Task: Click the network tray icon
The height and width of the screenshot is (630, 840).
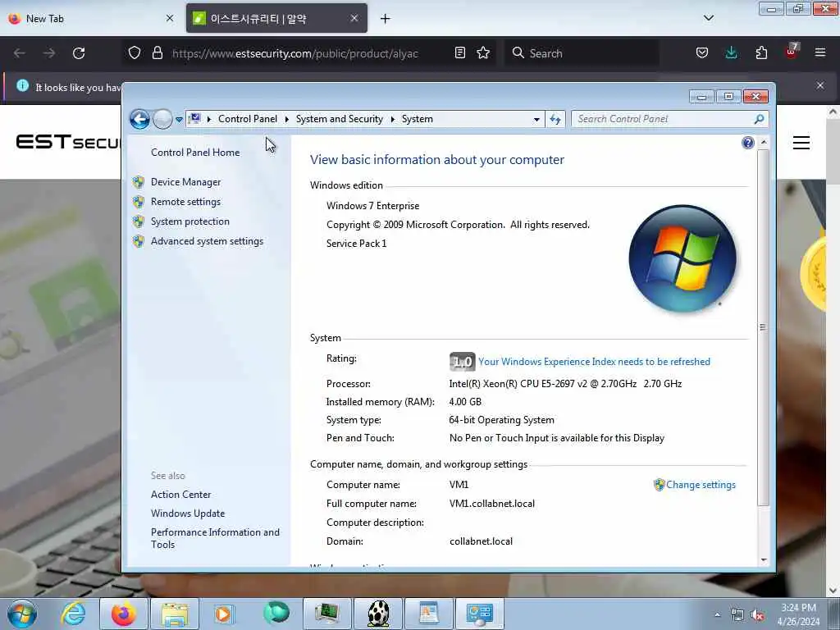Action: [x=737, y=615]
